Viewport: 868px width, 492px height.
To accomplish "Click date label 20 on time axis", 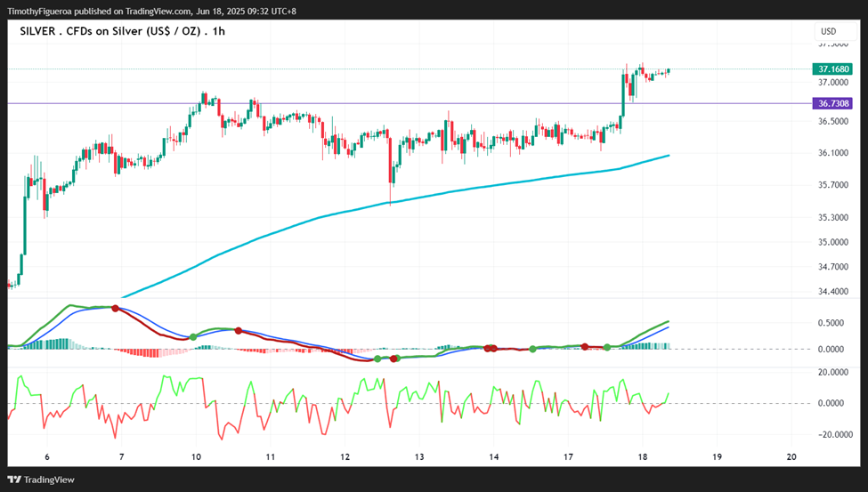I will click(791, 457).
